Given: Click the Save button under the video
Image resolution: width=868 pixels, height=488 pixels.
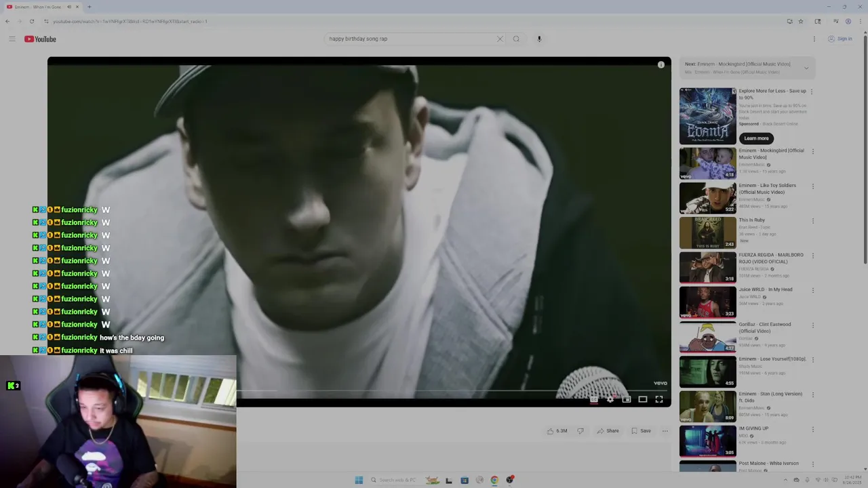Looking at the screenshot, I should click(641, 431).
